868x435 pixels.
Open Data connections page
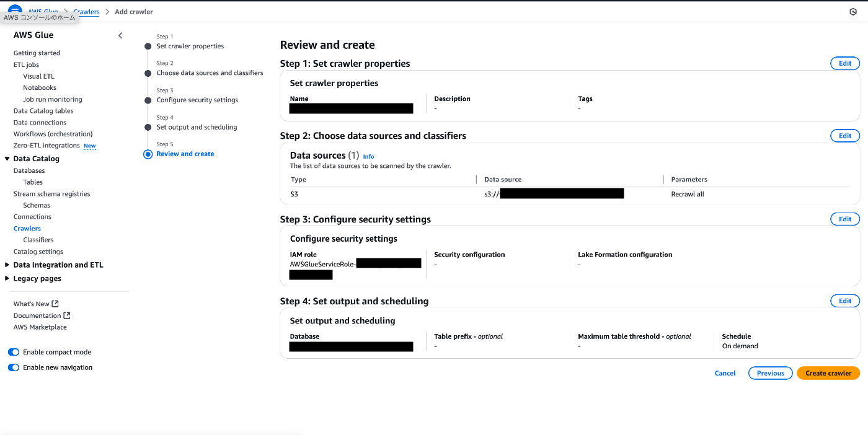[40, 123]
